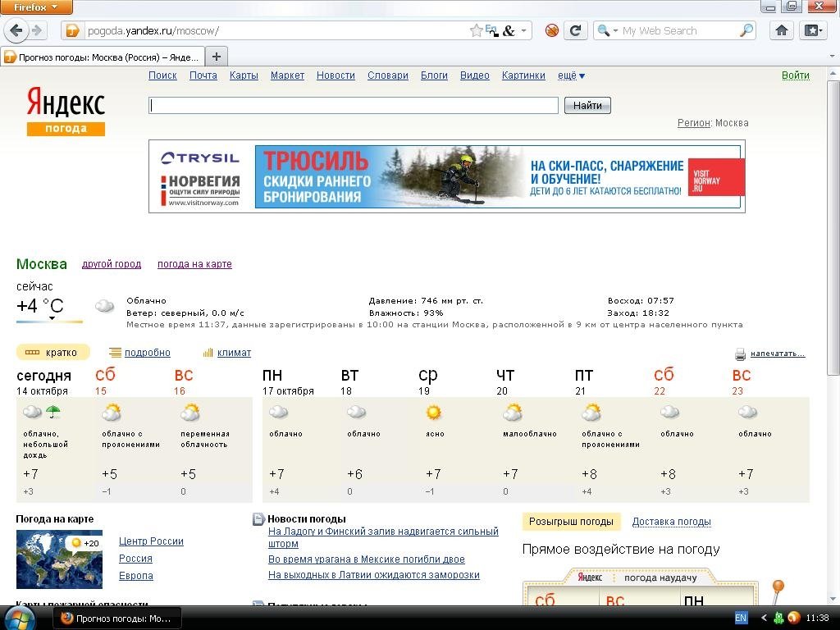
Task: Open the погода на карте link
Action: tap(194, 263)
